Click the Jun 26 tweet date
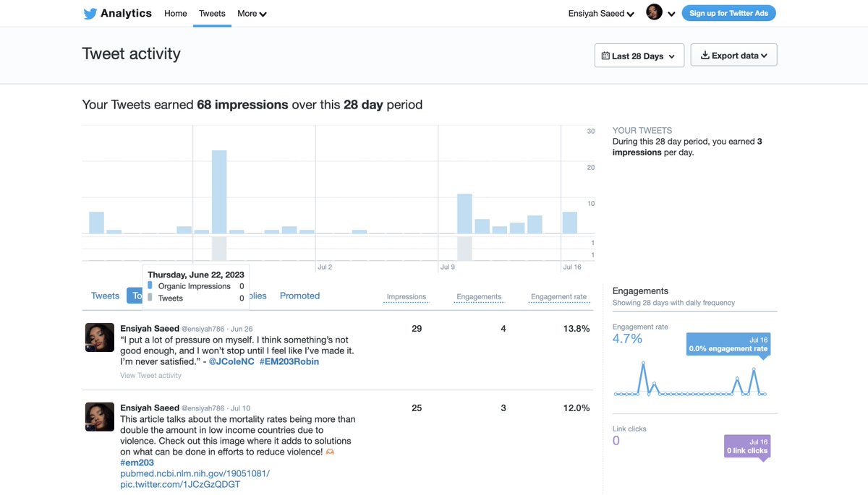The width and height of the screenshot is (868, 495). coord(242,329)
